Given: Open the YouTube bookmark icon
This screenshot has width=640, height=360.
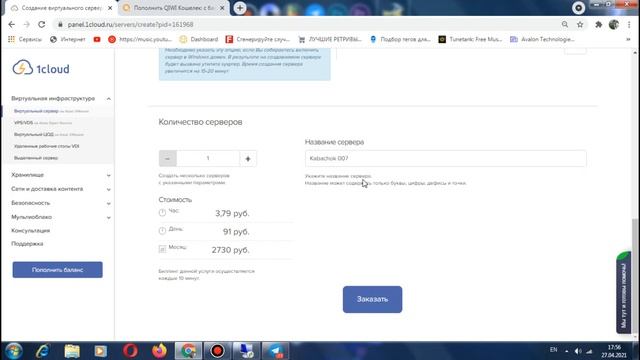Looking at the screenshot, I should pos(97,39).
